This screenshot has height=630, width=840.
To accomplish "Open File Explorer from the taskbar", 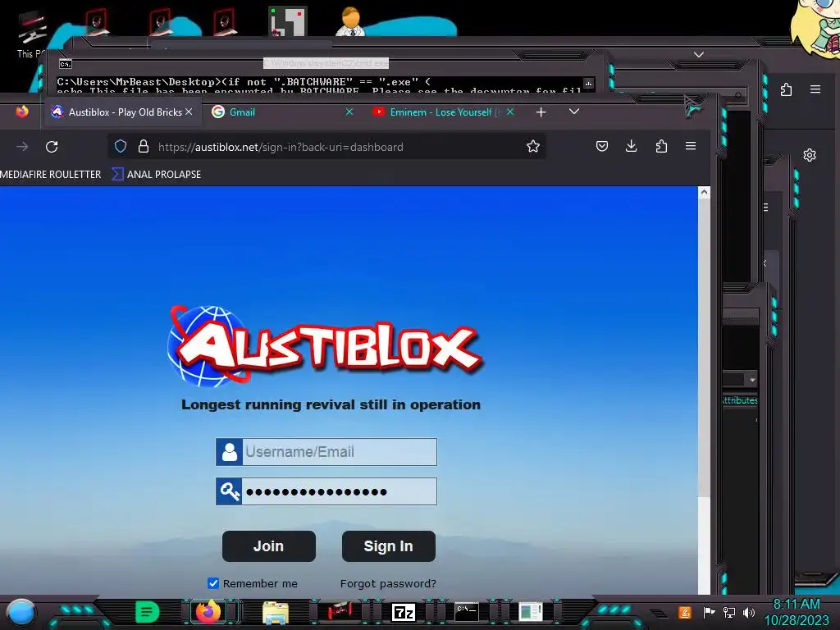I will point(276,612).
